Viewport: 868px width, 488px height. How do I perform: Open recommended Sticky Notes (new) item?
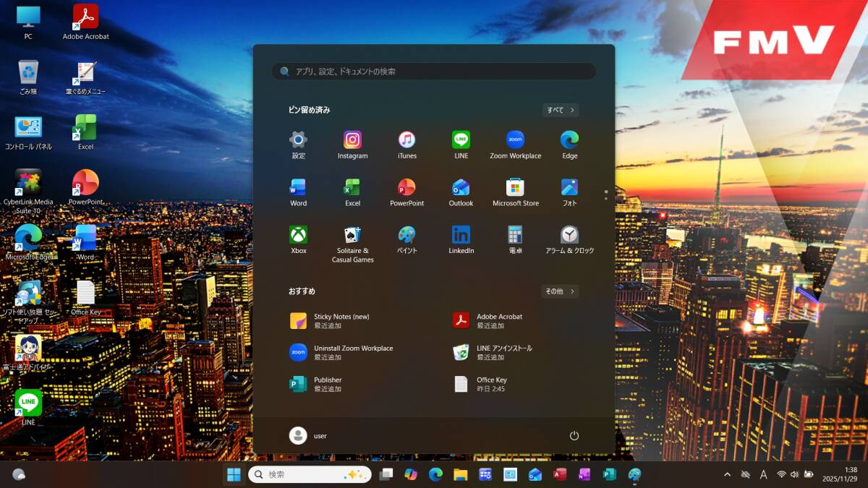341,321
